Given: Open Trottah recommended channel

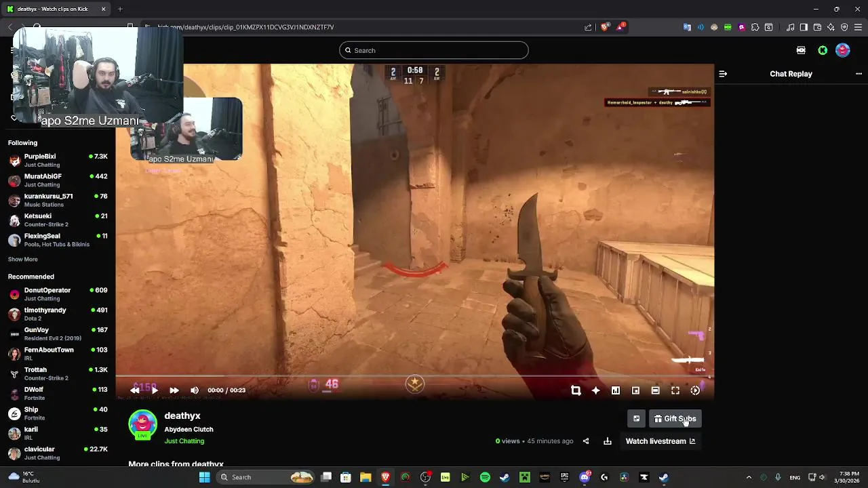Looking at the screenshot, I should [58, 373].
